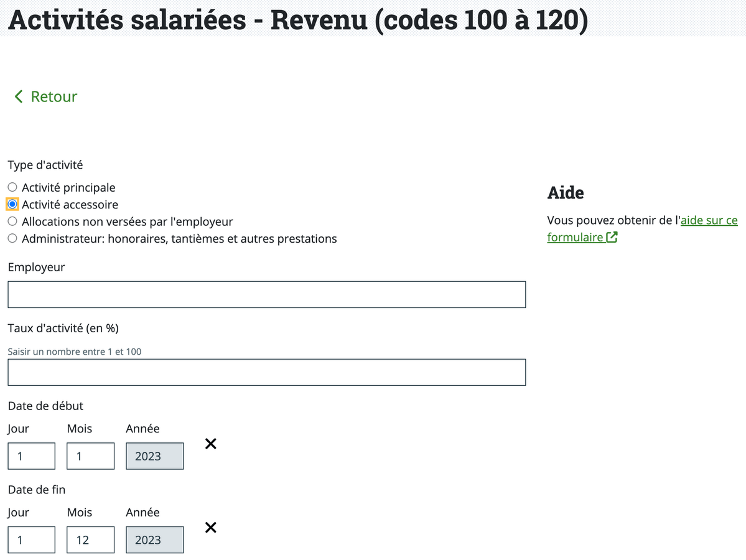The height and width of the screenshot is (560, 746).
Task: Click the external link icon beside formulaire
Action: pyautogui.click(x=611, y=236)
